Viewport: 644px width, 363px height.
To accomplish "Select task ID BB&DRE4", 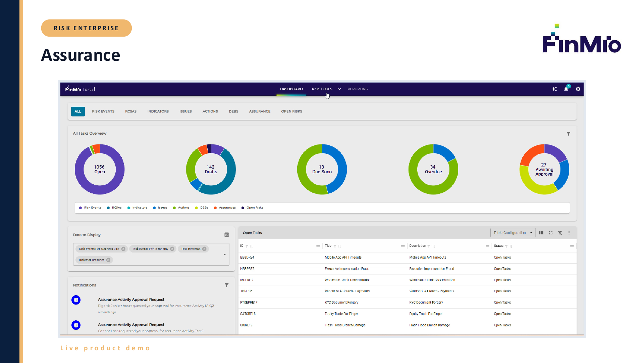I will [247, 258].
